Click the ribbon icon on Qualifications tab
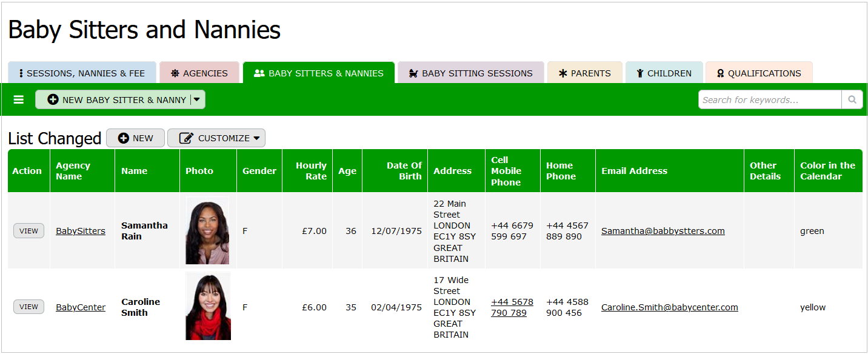This screenshot has width=868, height=354. pyautogui.click(x=720, y=73)
